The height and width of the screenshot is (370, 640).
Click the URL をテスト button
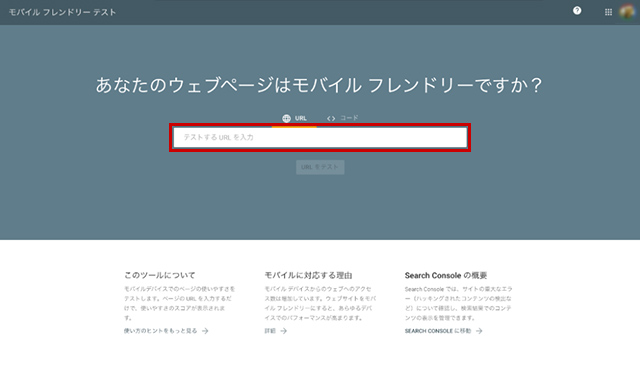point(320,167)
